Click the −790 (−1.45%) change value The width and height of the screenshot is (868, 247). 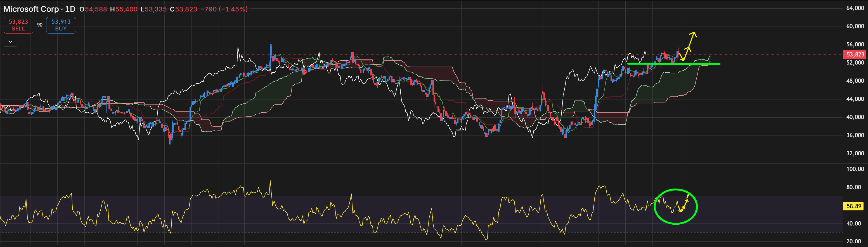click(224, 9)
